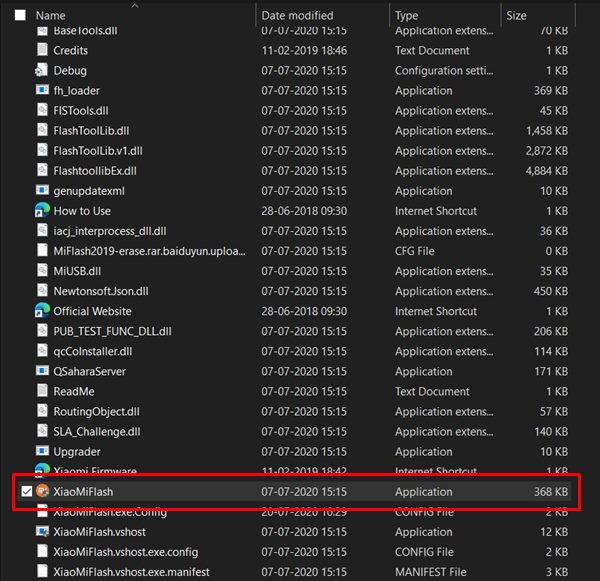600x581 pixels.
Task: Click the MiFlash2019-erase CFG file icon
Action: pyautogui.click(x=42, y=250)
